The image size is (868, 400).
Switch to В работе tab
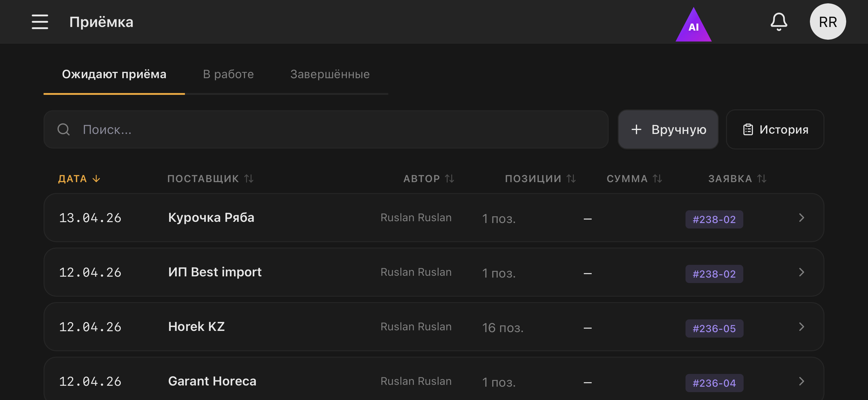click(x=228, y=74)
